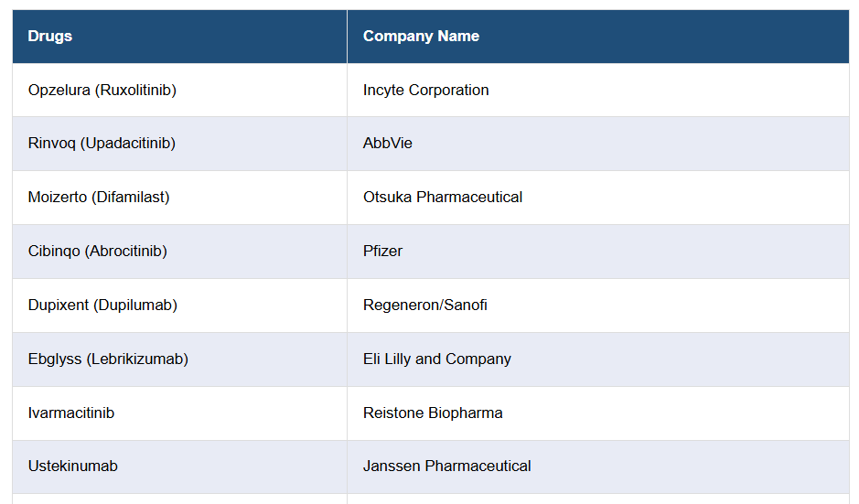Click Janssen Pharmaceutical company name
The image size is (859, 504).
446,466
